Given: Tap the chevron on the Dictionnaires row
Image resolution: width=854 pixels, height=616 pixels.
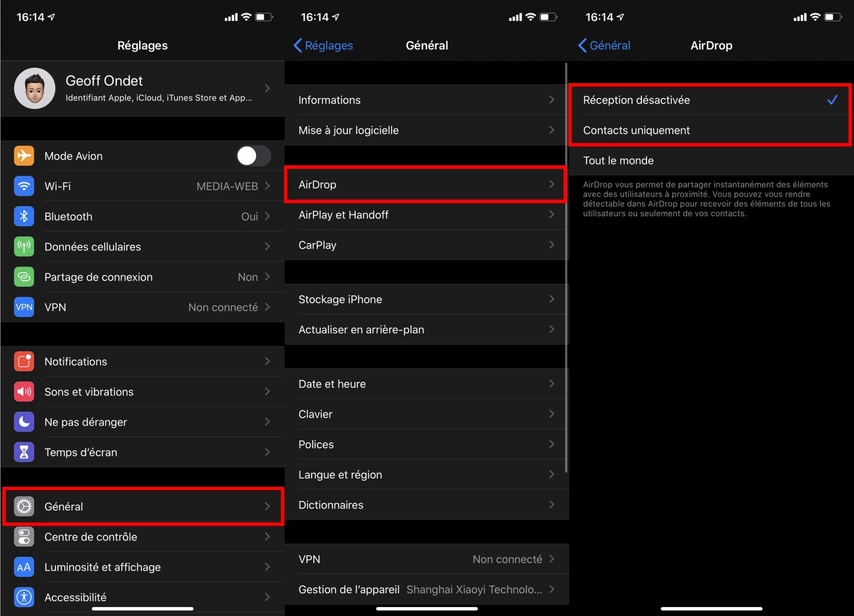Looking at the screenshot, I should (552, 504).
